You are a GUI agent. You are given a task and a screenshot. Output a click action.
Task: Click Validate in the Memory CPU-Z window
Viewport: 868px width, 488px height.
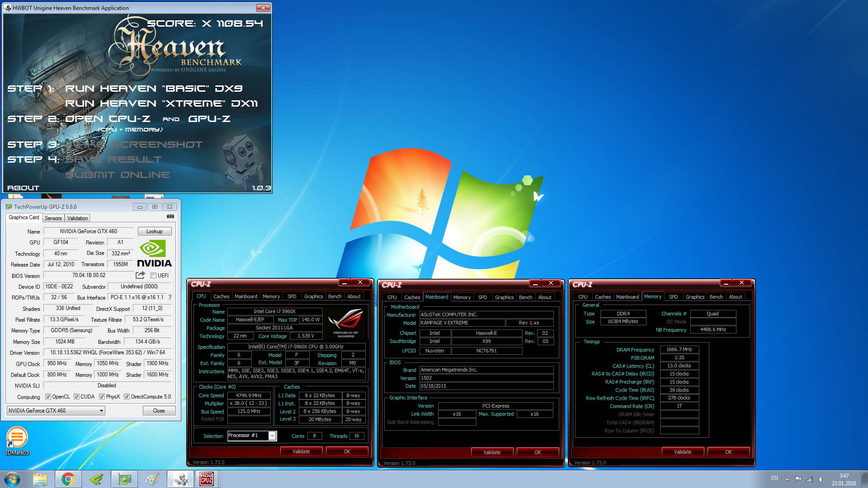683,452
